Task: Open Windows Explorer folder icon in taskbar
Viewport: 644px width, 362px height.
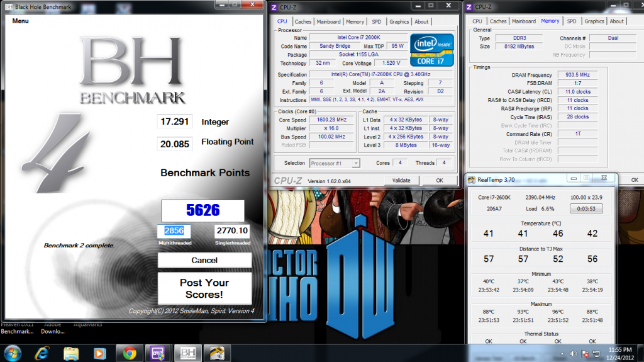Action: (x=70, y=353)
